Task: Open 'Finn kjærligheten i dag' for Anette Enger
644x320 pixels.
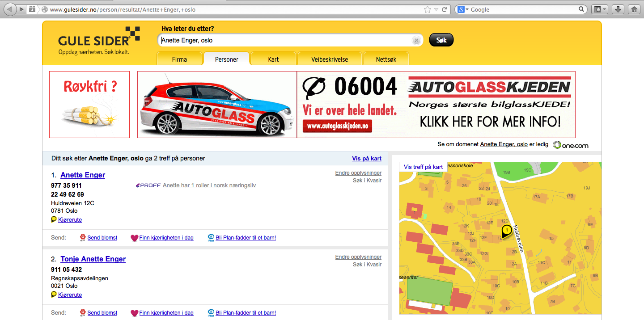Action: (166, 238)
